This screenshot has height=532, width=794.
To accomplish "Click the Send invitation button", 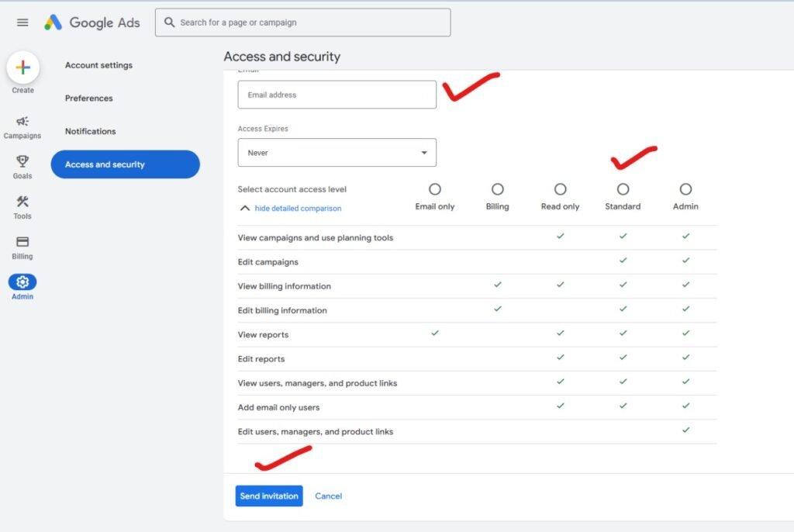I will 269,496.
